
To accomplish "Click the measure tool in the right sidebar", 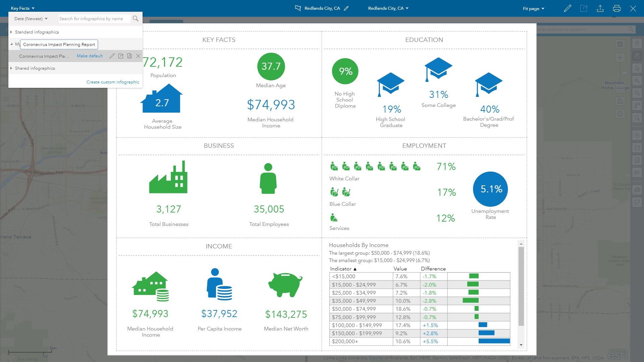I will click(x=637, y=106).
